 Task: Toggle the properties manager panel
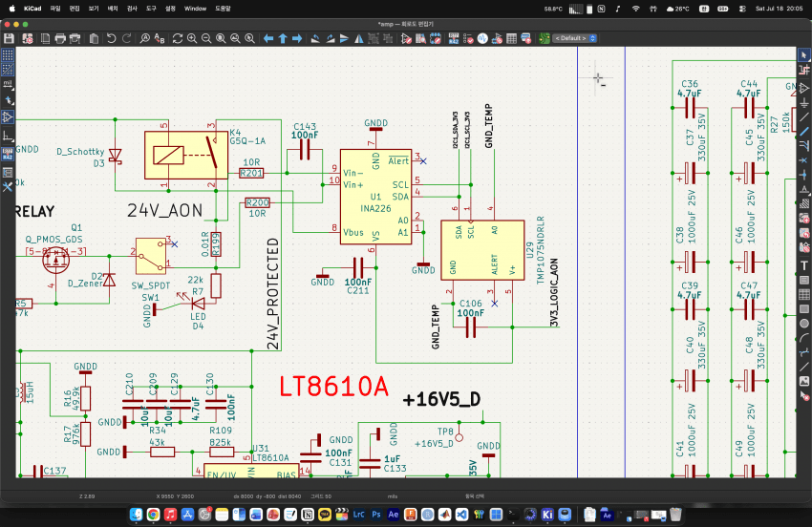(x=8, y=187)
